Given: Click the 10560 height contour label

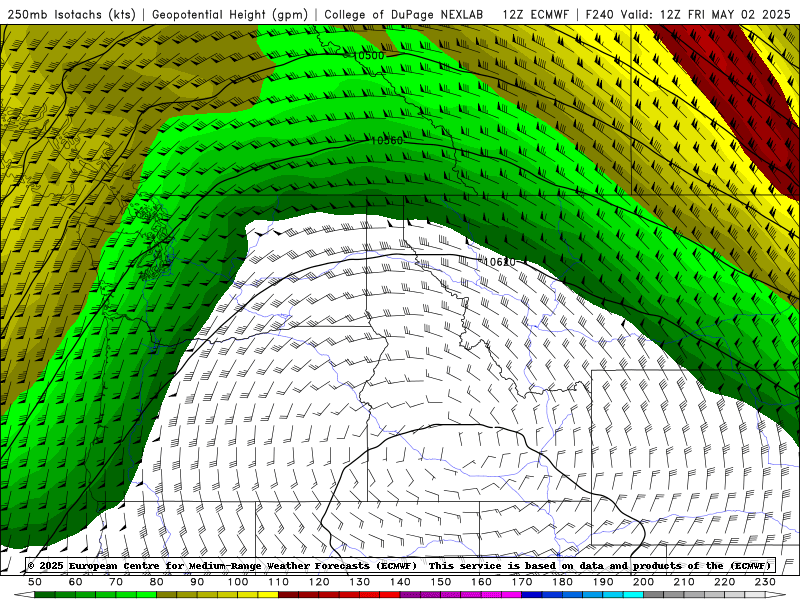Looking at the screenshot, I should click(386, 140).
